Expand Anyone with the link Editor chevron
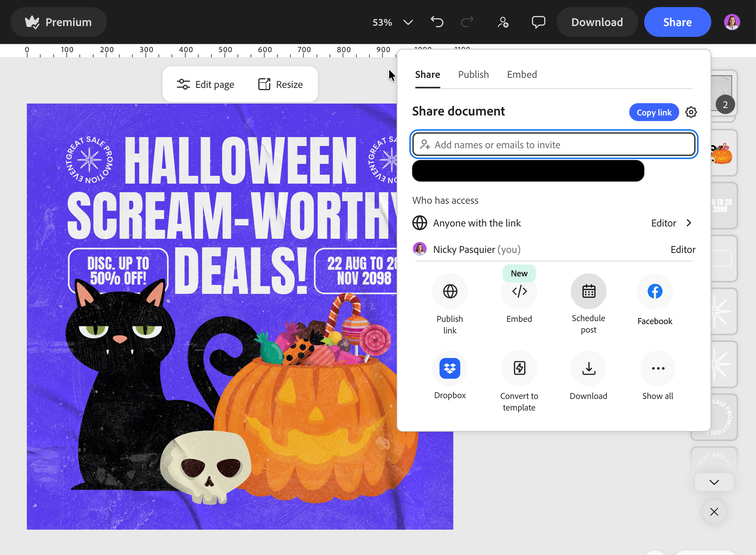Screen dimensions: 756x555 tap(689, 223)
